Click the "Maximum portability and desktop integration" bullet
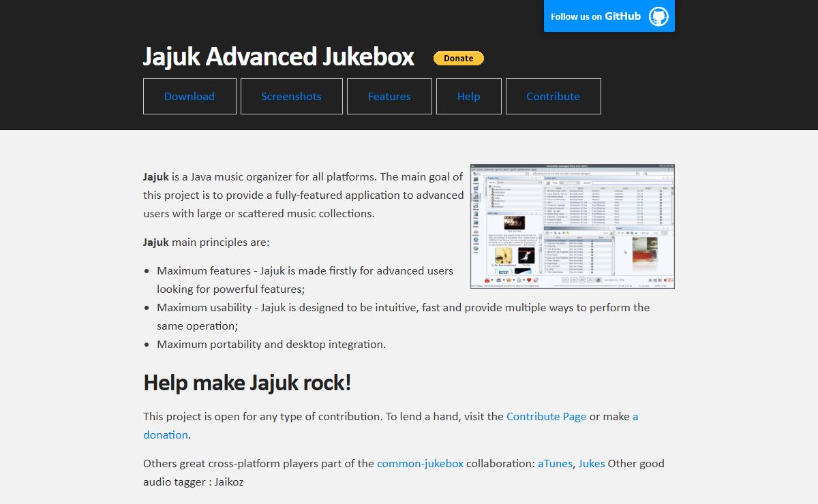This screenshot has height=504, width=818. pyautogui.click(x=271, y=344)
